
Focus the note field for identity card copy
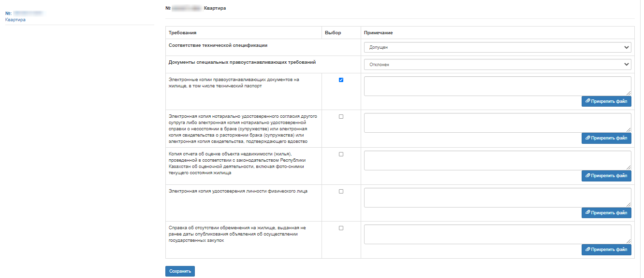click(497, 197)
